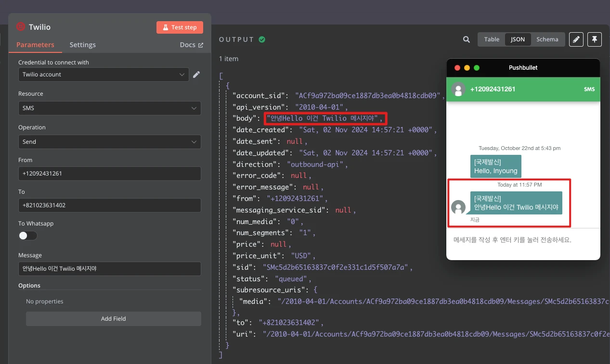
Task: Click the "media" subresource URI value
Action: coord(444,301)
